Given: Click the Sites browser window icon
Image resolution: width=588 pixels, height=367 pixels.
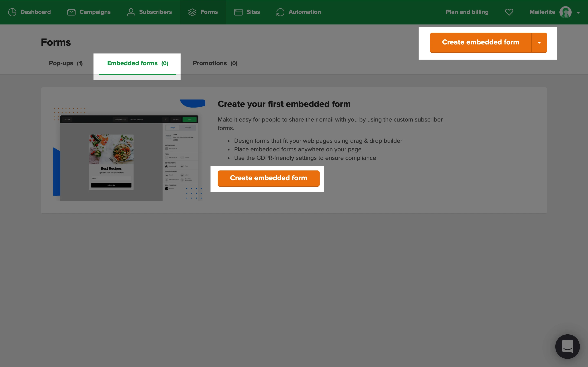Looking at the screenshot, I should 238,12.
